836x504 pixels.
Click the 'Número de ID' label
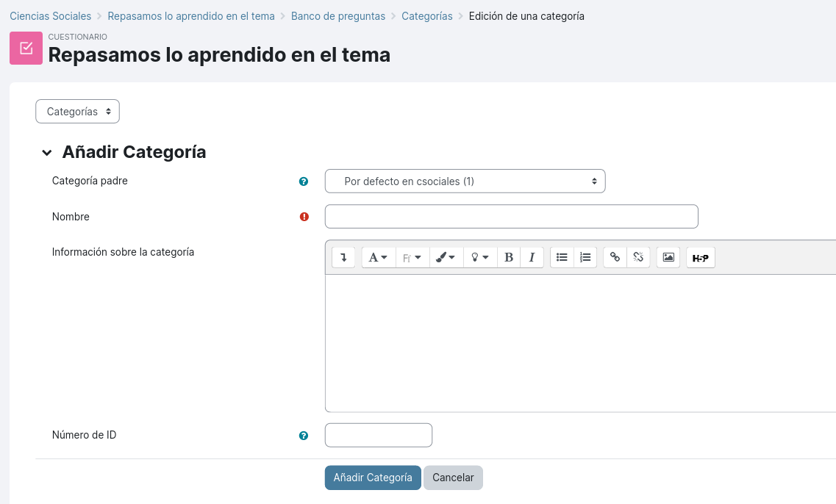85,435
